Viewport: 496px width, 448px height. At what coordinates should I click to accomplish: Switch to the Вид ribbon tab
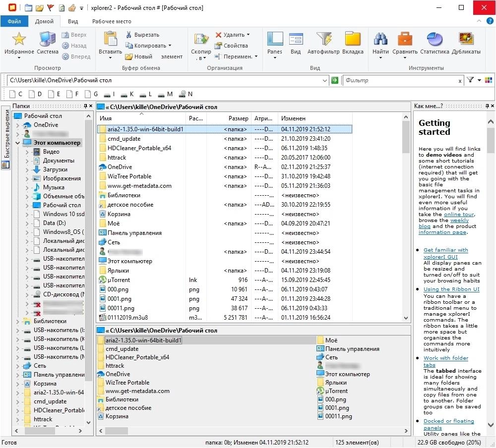[x=73, y=21]
